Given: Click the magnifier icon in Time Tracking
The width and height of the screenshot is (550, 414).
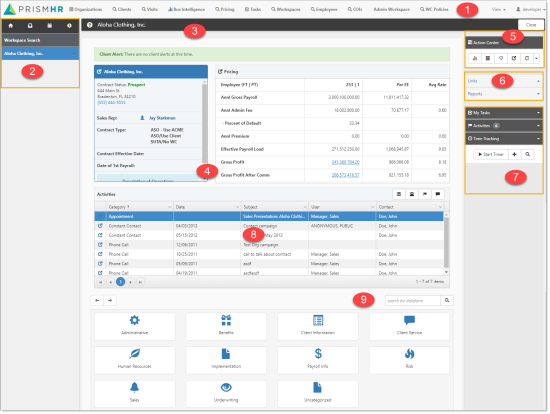Looking at the screenshot, I should 527,154.
